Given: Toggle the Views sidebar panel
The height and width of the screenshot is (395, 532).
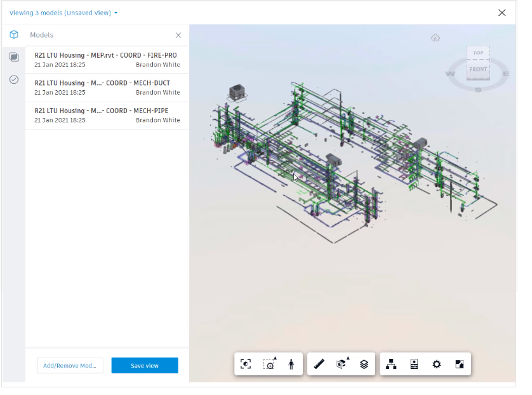Looking at the screenshot, I should tap(14, 57).
